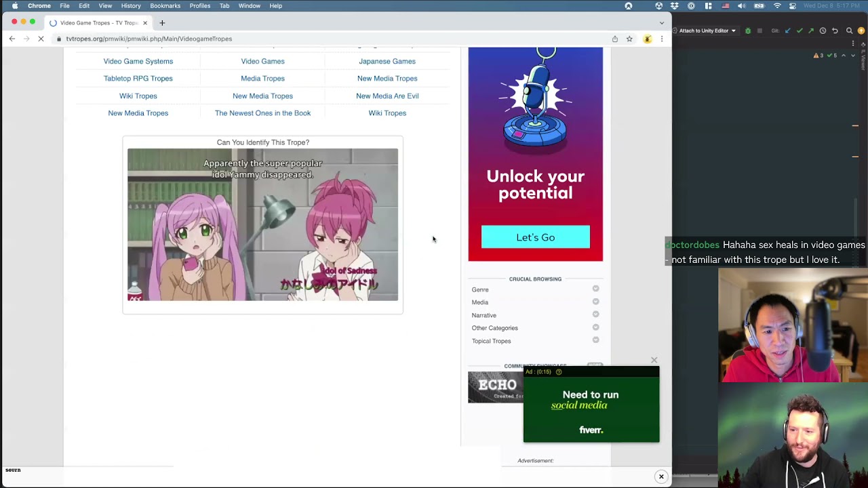
Task: Expand the Media browsing section
Action: [595, 302]
